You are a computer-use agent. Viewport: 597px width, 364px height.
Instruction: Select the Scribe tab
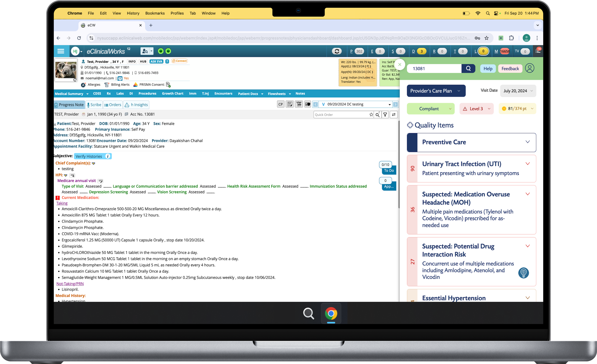94,105
